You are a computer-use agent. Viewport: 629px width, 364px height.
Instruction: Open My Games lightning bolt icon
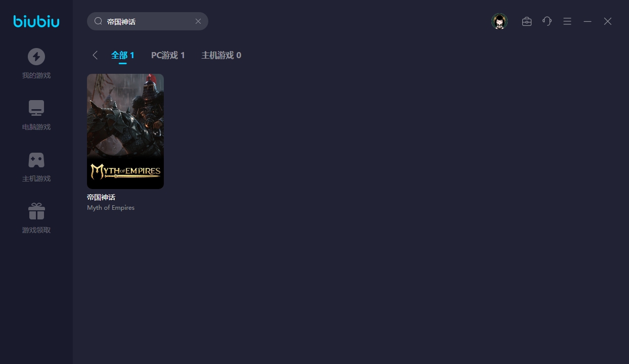pos(36,57)
